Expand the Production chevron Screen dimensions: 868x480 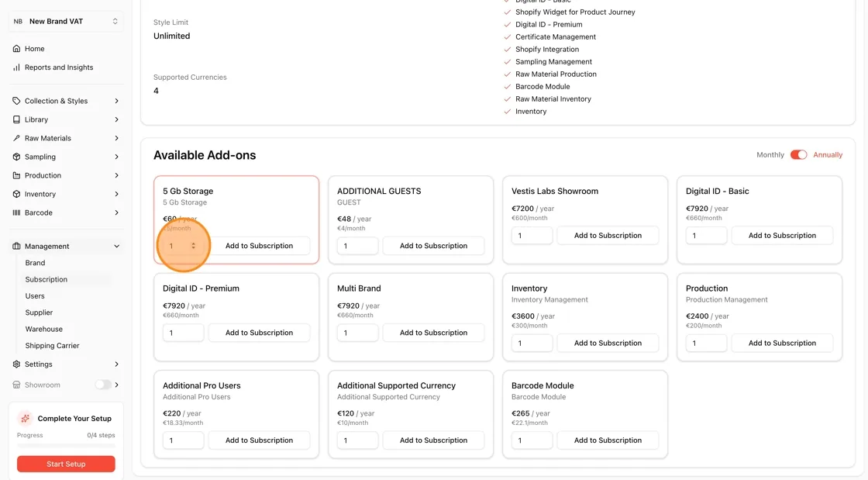click(x=117, y=175)
